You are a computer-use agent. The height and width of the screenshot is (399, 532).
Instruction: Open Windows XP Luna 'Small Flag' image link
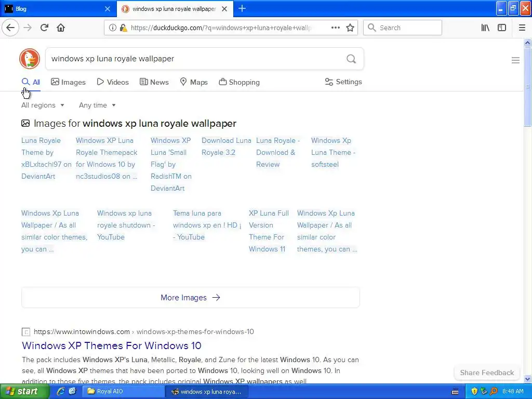(171, 164)
